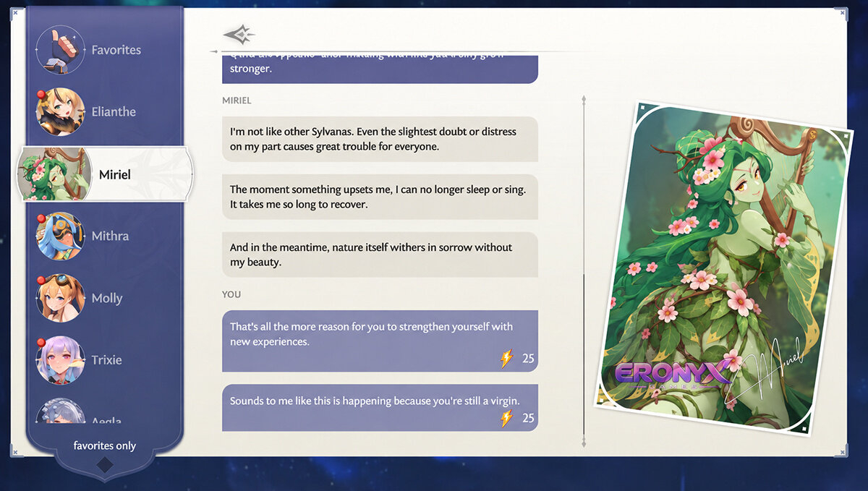
Task: Click message 'The moment something upsets me'
Action: (x=380, y=197)
